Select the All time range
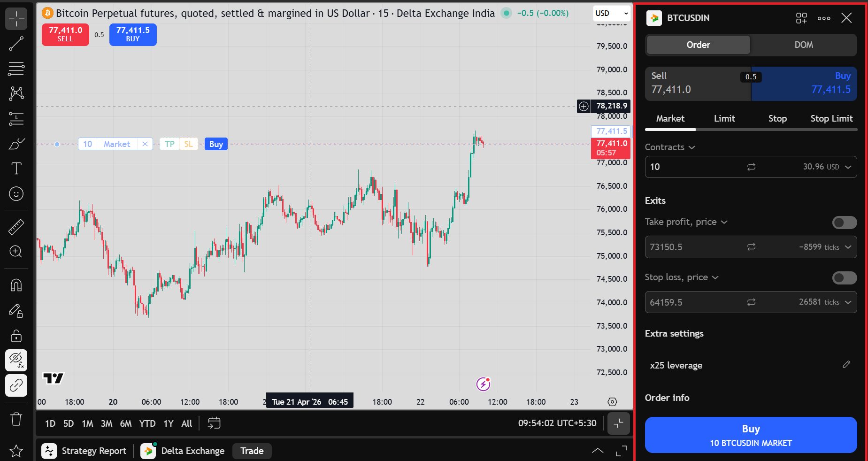This screenshot has height=461, width=868. coord(187,423)
